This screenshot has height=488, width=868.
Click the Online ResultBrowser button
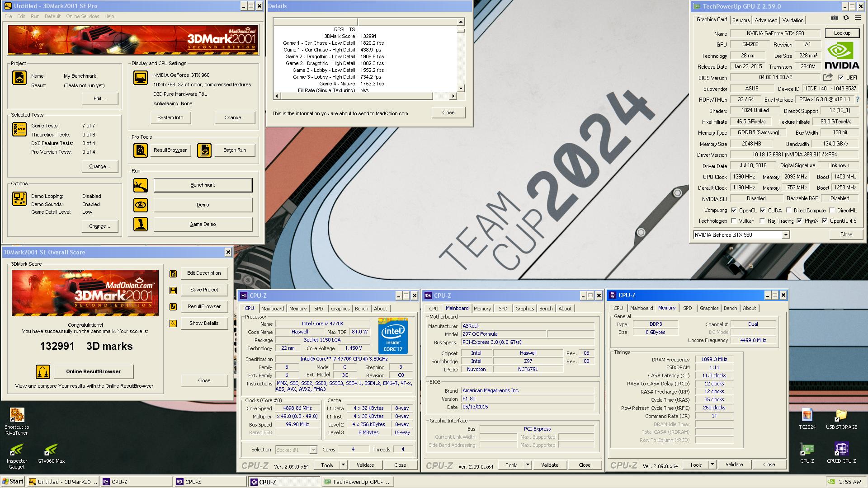tap(94, 372)
